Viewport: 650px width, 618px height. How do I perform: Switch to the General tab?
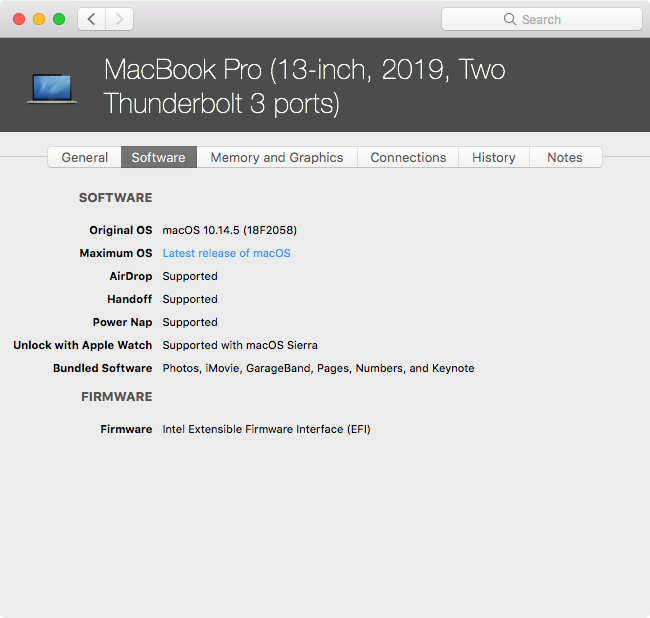[85, 157]
